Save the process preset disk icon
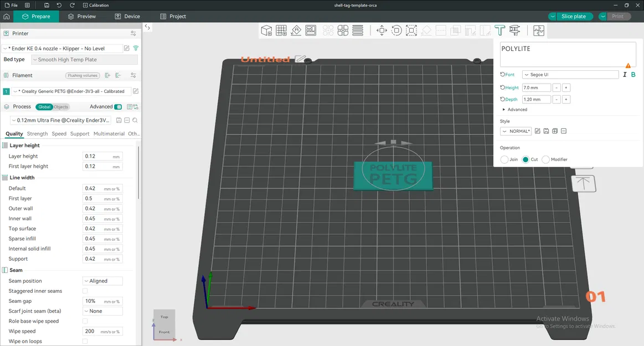Viewport: 644px width, 346px height. pyautogui.click(x=119, y=120)
